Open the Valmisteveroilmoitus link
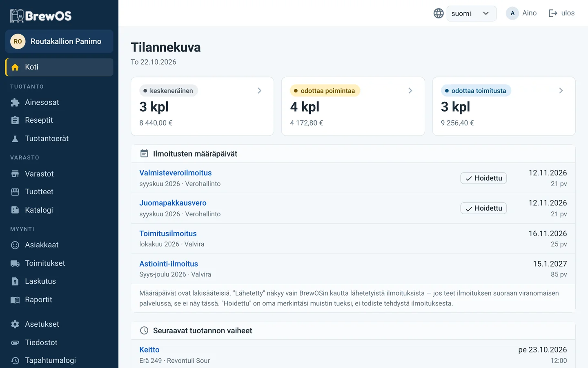The width and height of the screenshot is (588, 368). (176, 173)
